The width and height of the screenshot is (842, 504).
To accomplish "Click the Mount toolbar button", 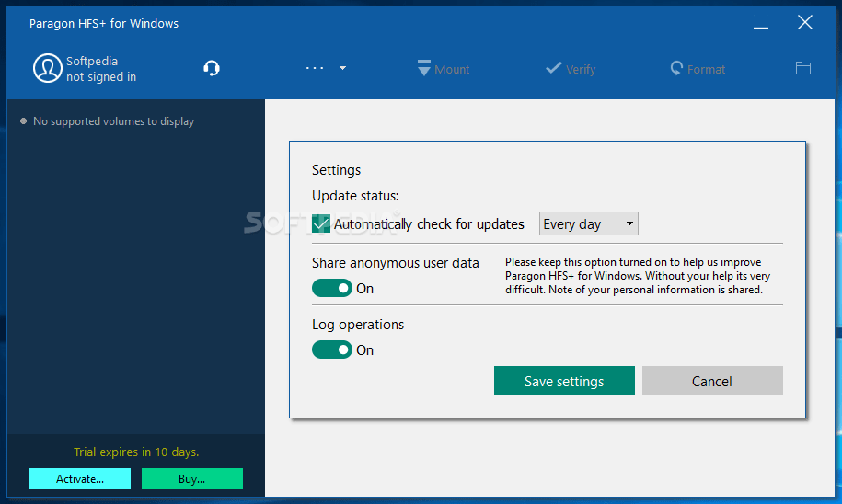I will tap(443, 69).
